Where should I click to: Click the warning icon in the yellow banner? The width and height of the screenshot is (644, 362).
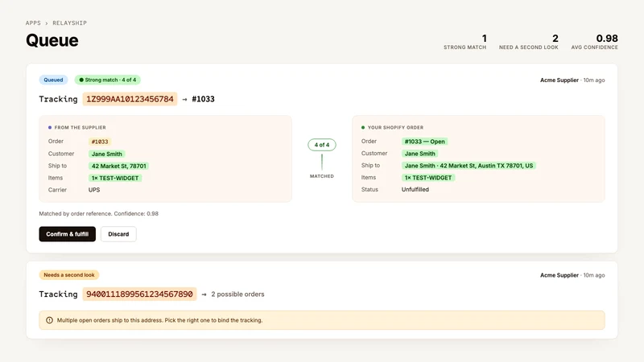[49, 320]
